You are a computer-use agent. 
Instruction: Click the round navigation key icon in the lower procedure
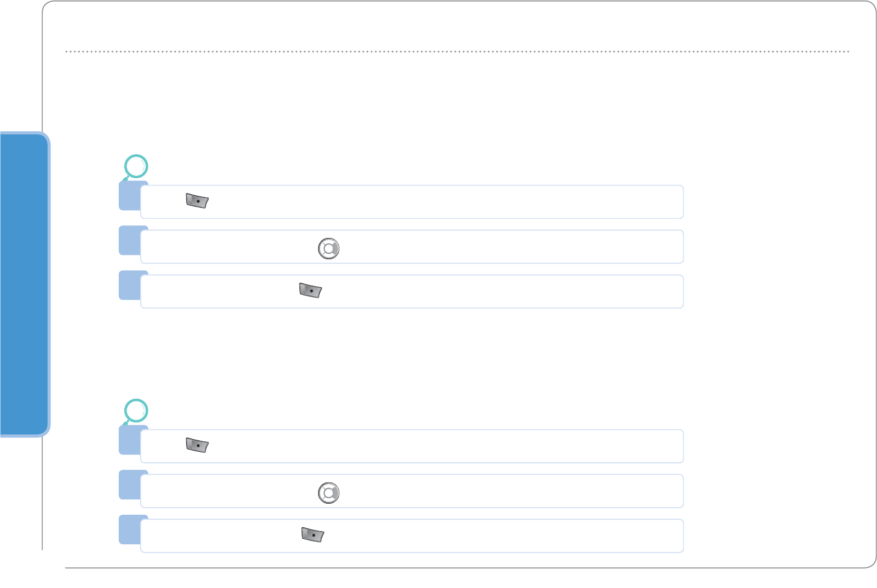(328, 493)
